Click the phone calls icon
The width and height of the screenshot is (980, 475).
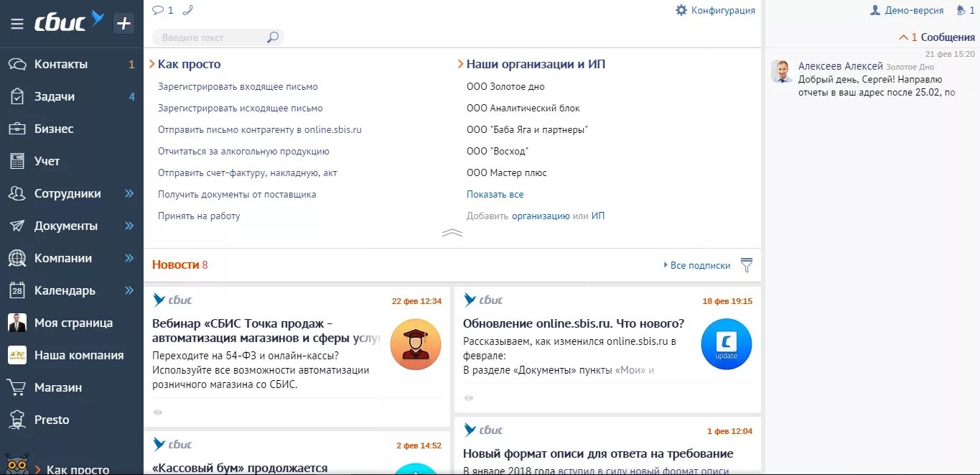[x=188, y=10]
